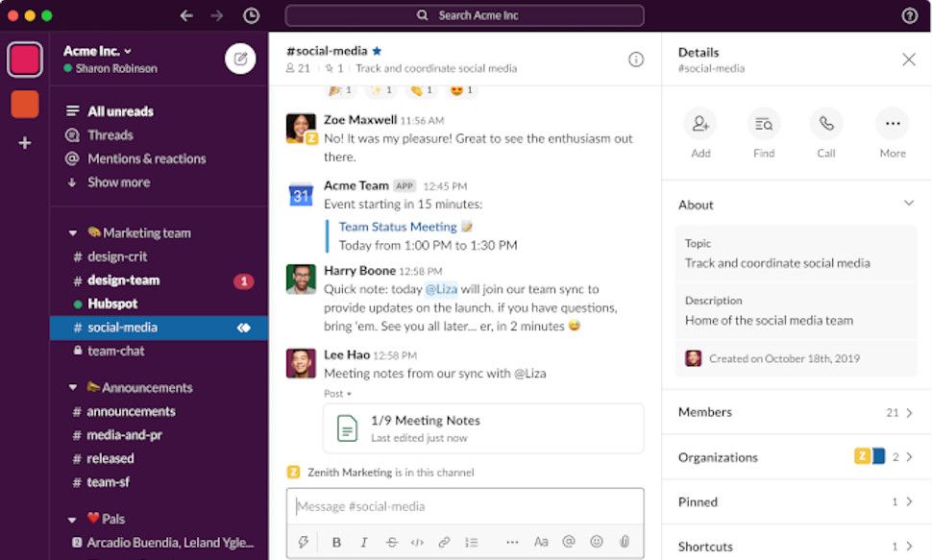Open the Post dropdown under Lee Hao's message
Image resolution: width=932 pixels, height=560 pixels.
click(x=337, y=394)
